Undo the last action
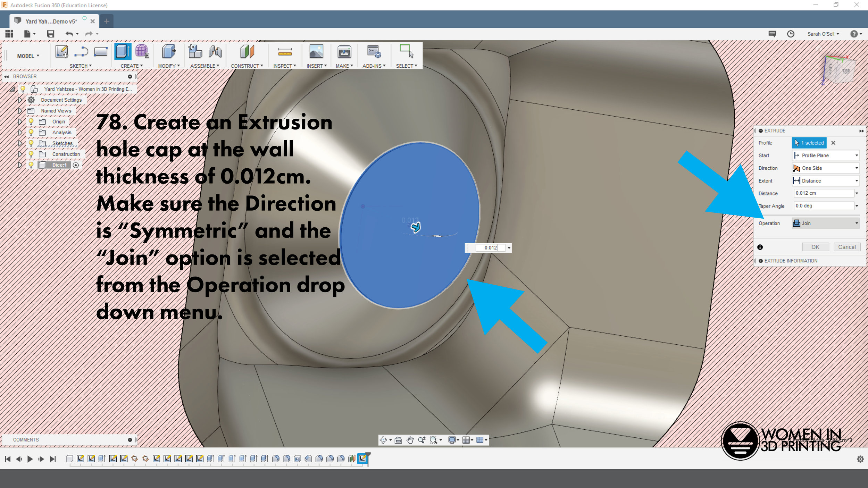 pyautogui.click(x=69, y=34)
